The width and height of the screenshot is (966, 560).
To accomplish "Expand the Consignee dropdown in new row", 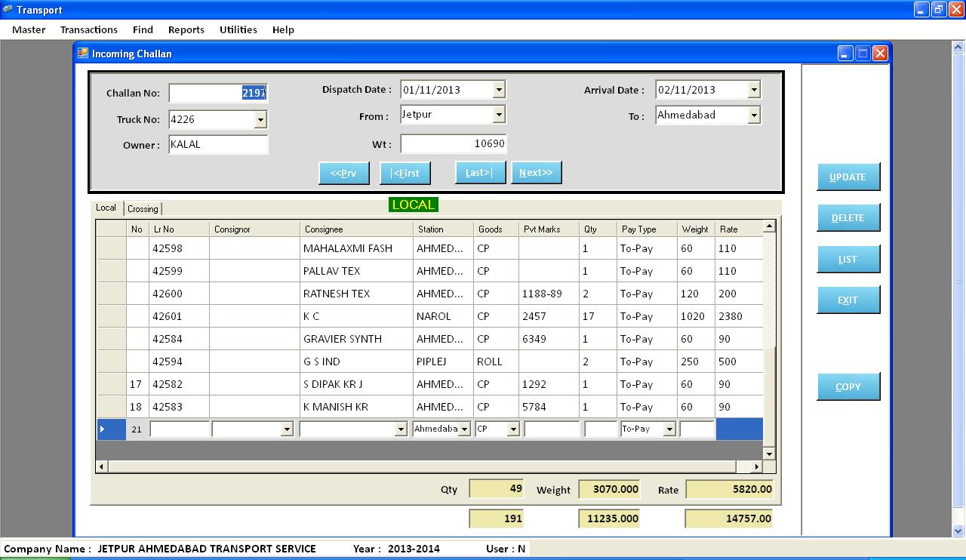I will tap(401, 429).
